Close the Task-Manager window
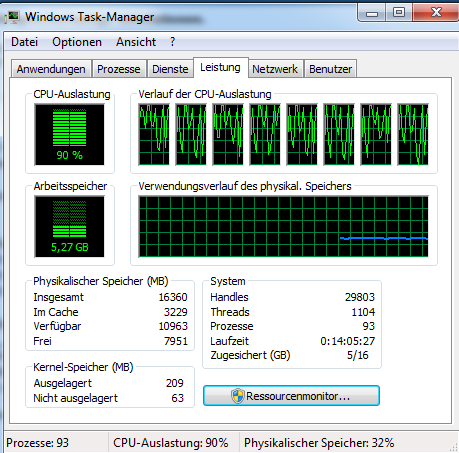Image resolution: width=459 pixels, height=453 pixels. point(435,13)
